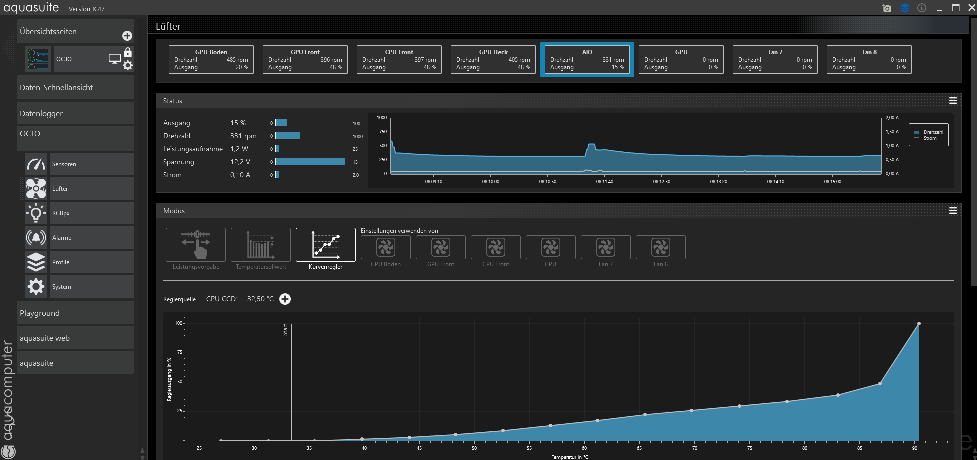
Task: Choose the Leistungsvorgabe hand-slider mode
Action: pos(196,244)
